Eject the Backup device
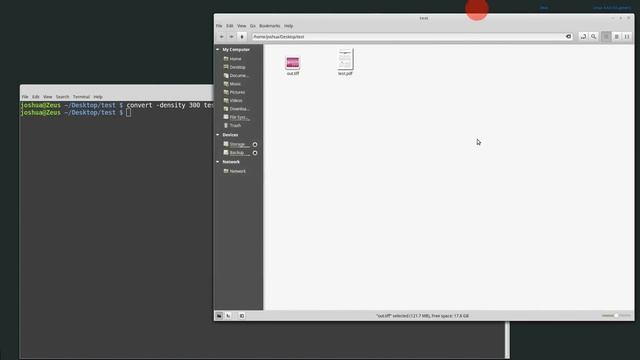This screenshot has width=640, height=360. 255,153
